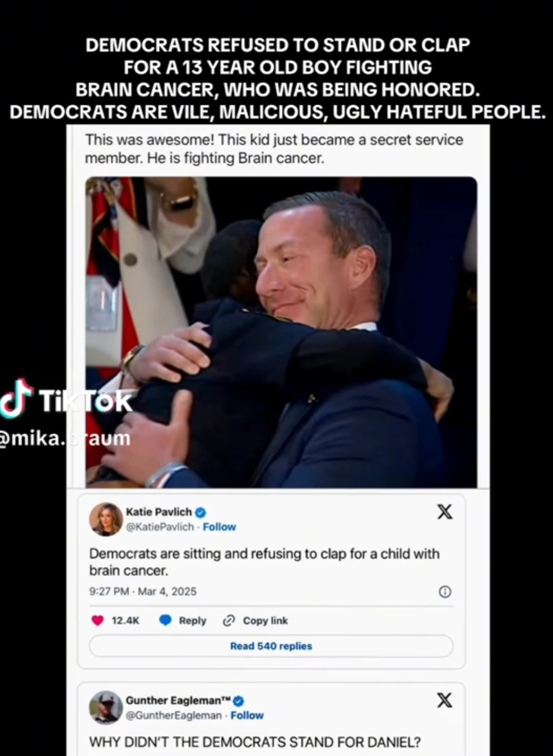Click the Copy link label

click(265, 620)
